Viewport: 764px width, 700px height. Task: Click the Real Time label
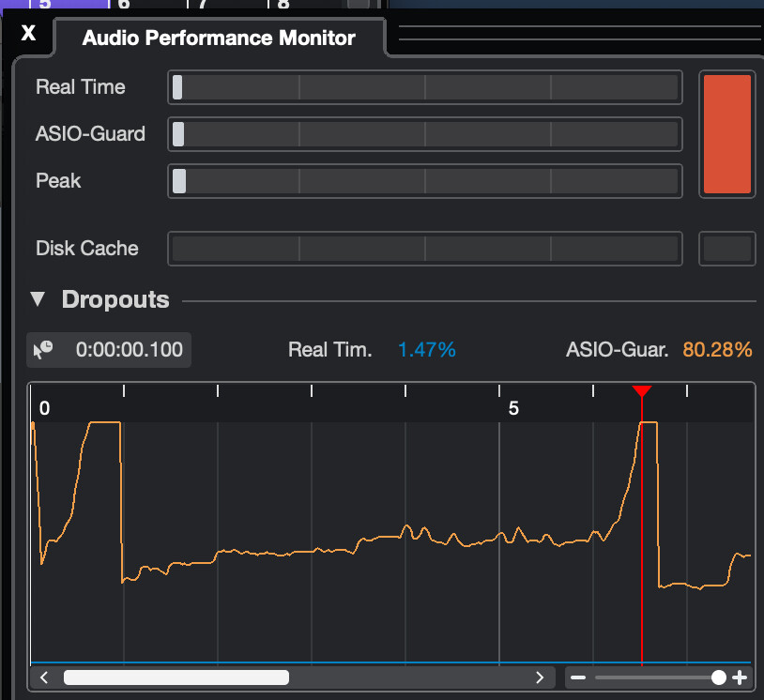[x=81, y=87]
